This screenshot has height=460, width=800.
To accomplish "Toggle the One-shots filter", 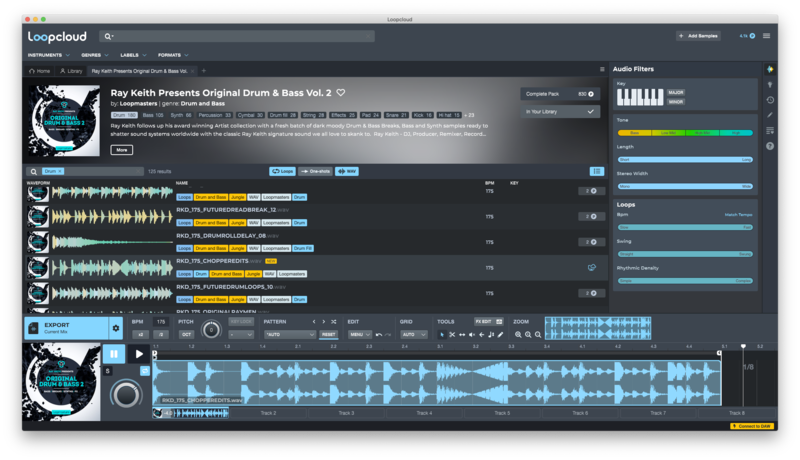I will [x=316, y=171].
